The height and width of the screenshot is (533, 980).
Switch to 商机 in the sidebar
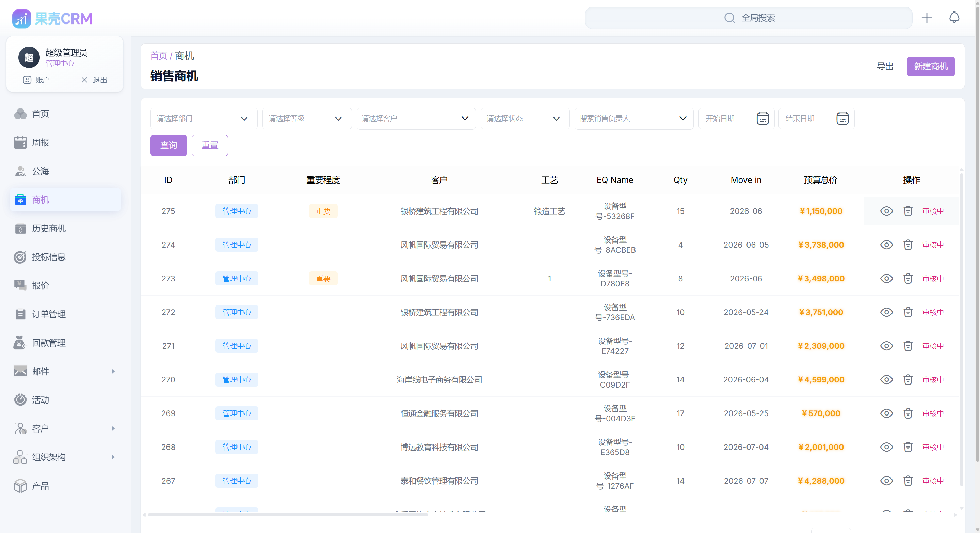[40, 200]
